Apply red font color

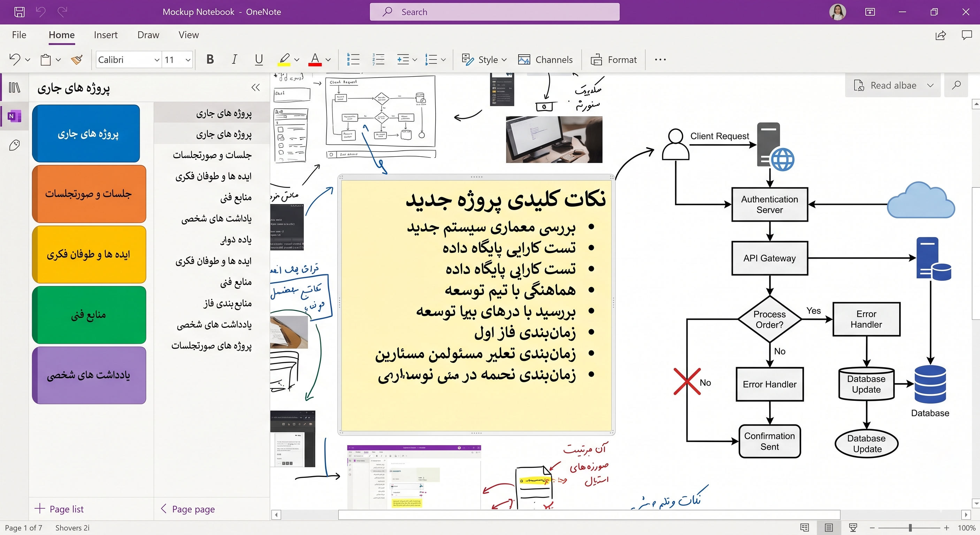tap(315, 59)
